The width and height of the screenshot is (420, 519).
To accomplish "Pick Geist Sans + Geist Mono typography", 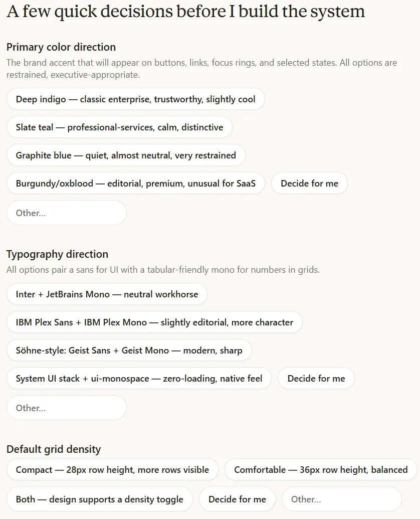I will pos(129,351).
